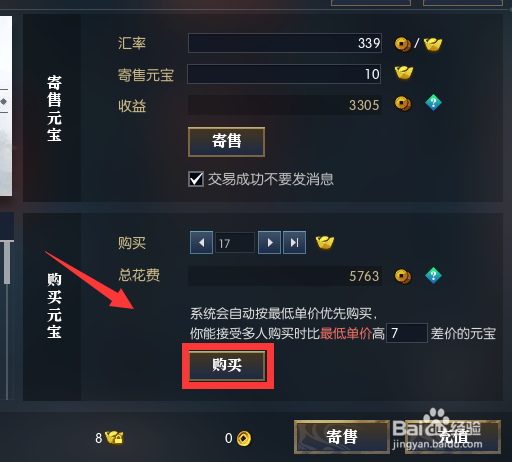Image resolution: width=512 pixels, height=462 pixels.
Task: Jump to maximum purchase quantity button
Action: tap(294, 242)
